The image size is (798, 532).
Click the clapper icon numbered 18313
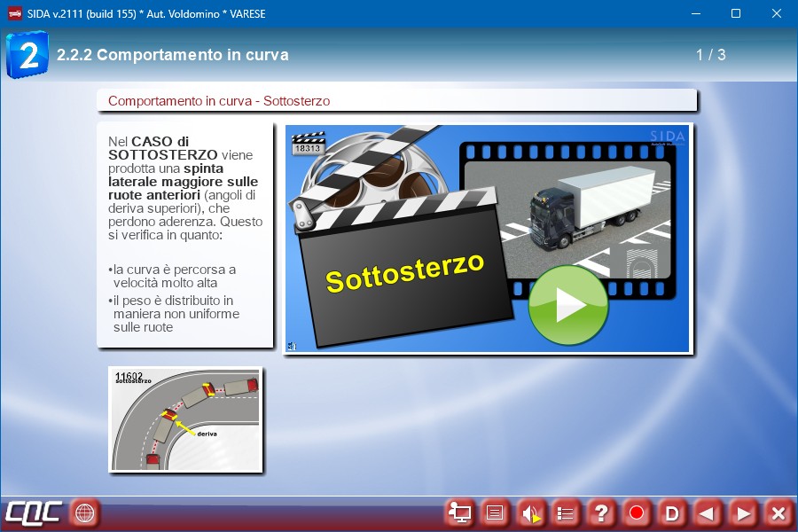309,144
